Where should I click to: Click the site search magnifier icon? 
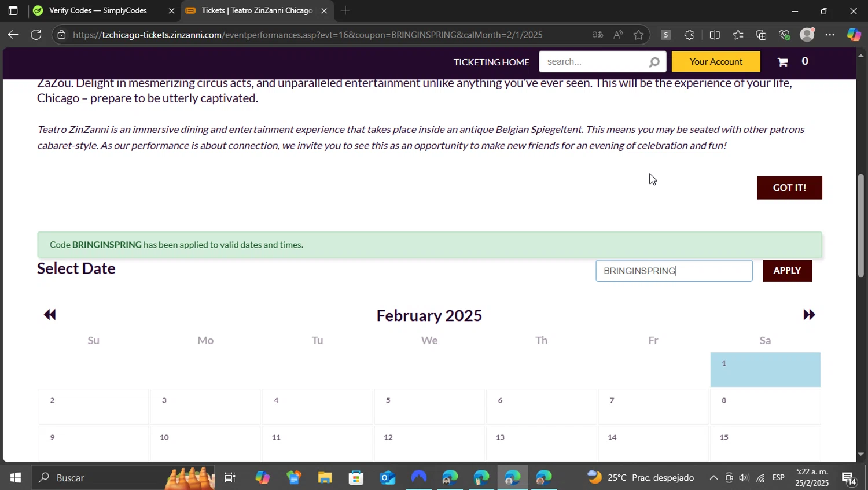tap(654, 62)
